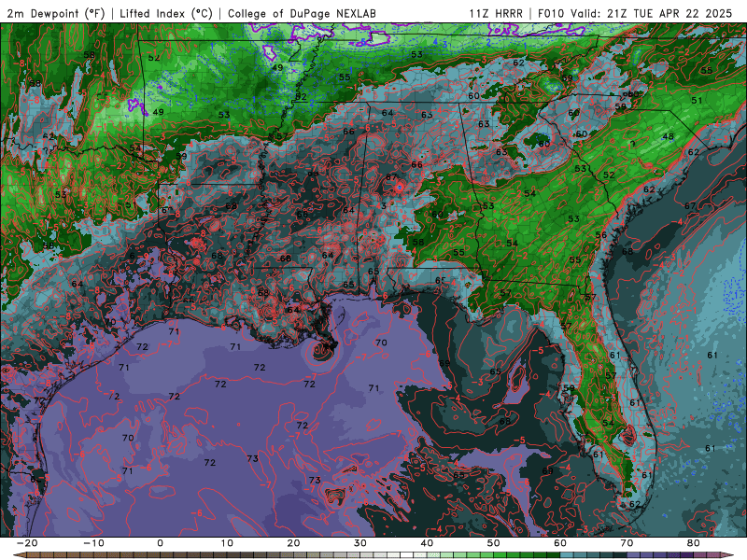Screen dimensions: 747x560
Task: Click the -20 label on the color scale
Action: click(27, 543)
